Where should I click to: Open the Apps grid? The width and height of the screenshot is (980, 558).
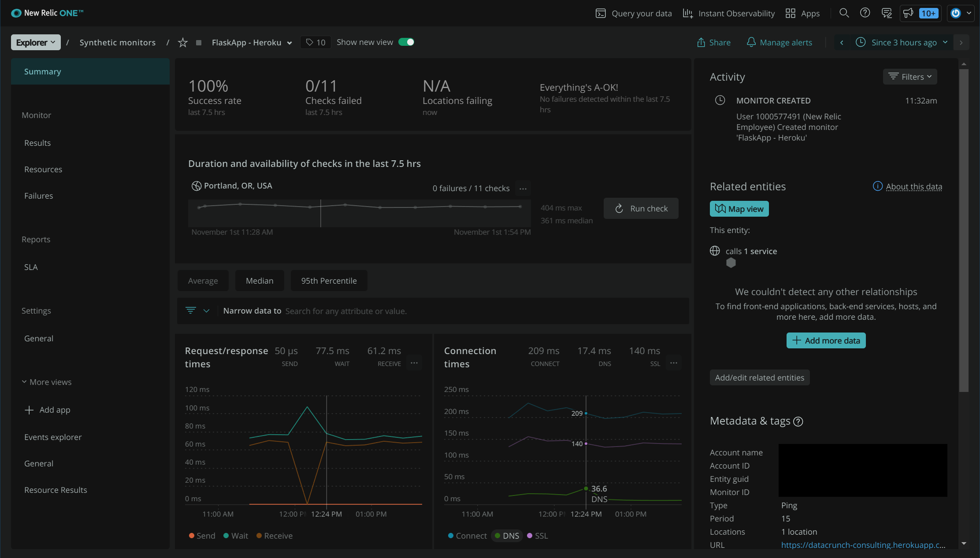click(802, 13)
